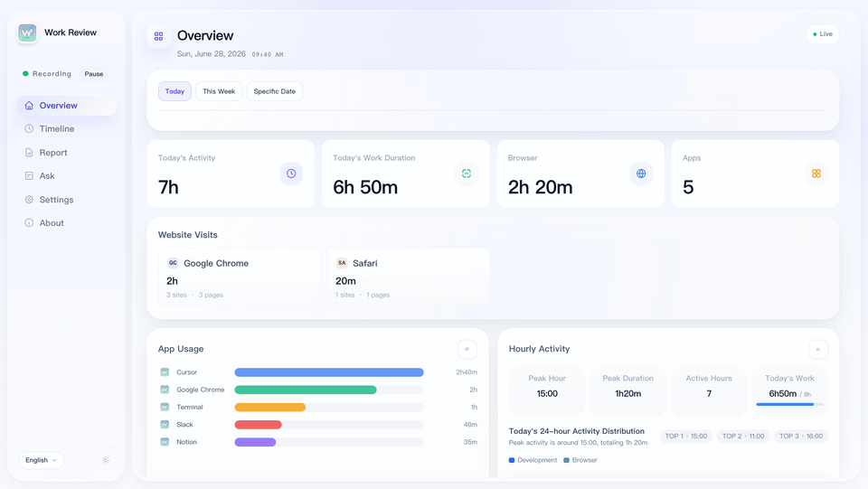Click the red Slack usage bar

click(258, 424)
